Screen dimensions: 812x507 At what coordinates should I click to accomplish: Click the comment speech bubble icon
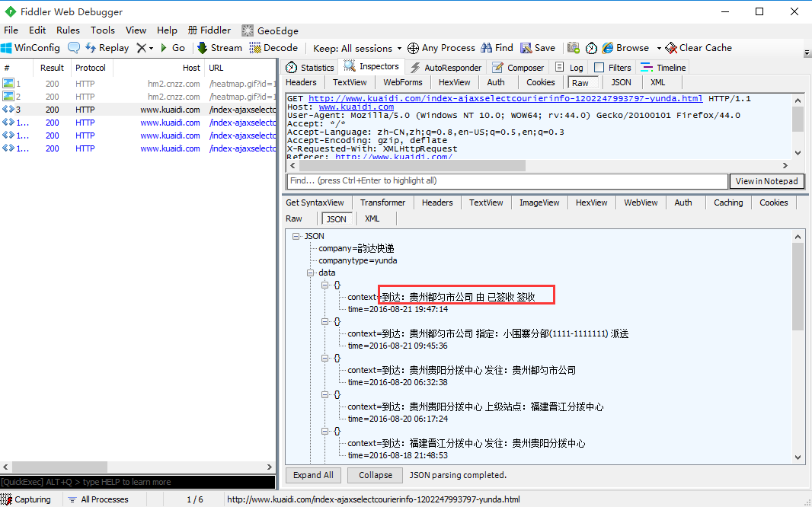tap(74, 48)
